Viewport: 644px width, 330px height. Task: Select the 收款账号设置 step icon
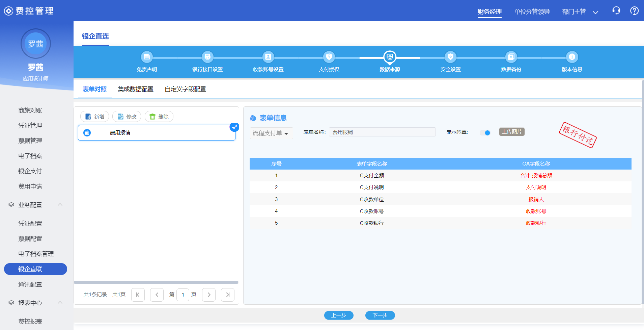click(268, 57)
